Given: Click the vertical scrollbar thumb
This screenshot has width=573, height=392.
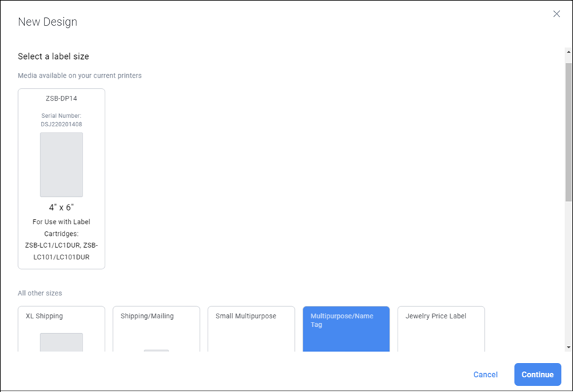Looking at the screenshot, I should (568, 133).
